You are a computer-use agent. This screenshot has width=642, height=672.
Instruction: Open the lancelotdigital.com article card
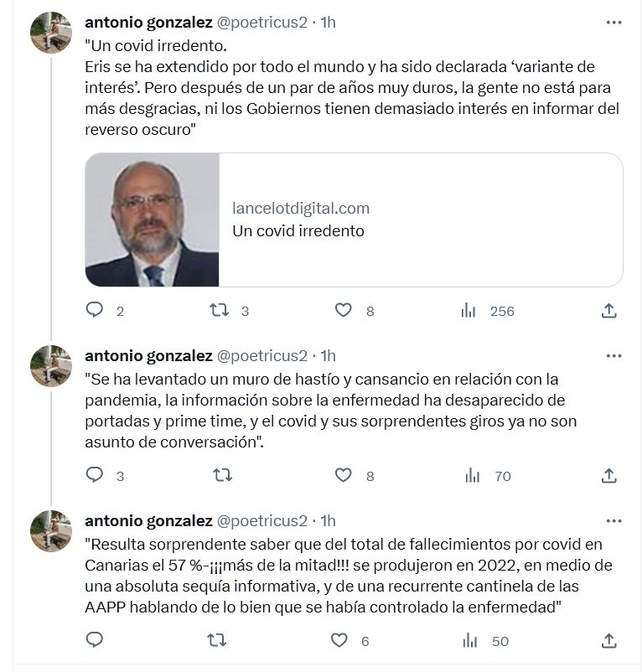419,220
